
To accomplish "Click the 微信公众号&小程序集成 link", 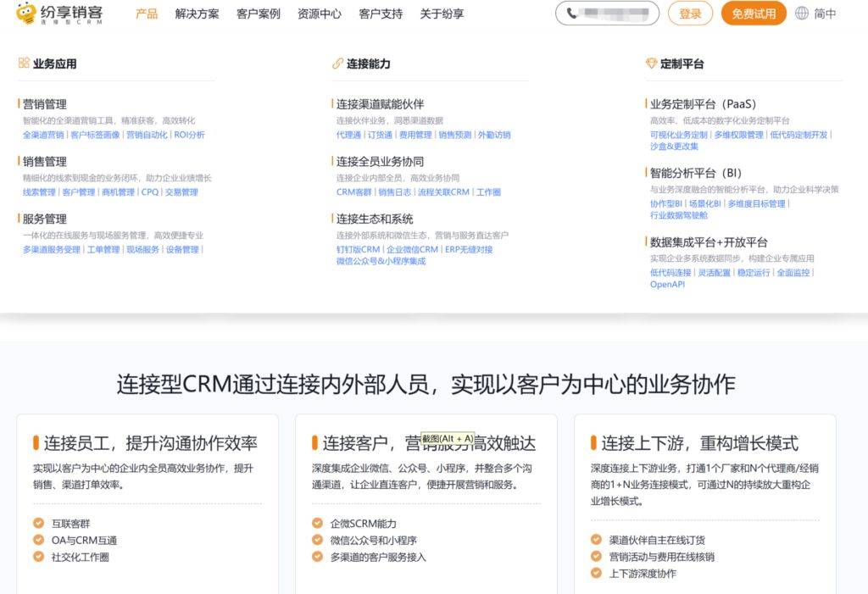I will point(381,261).
